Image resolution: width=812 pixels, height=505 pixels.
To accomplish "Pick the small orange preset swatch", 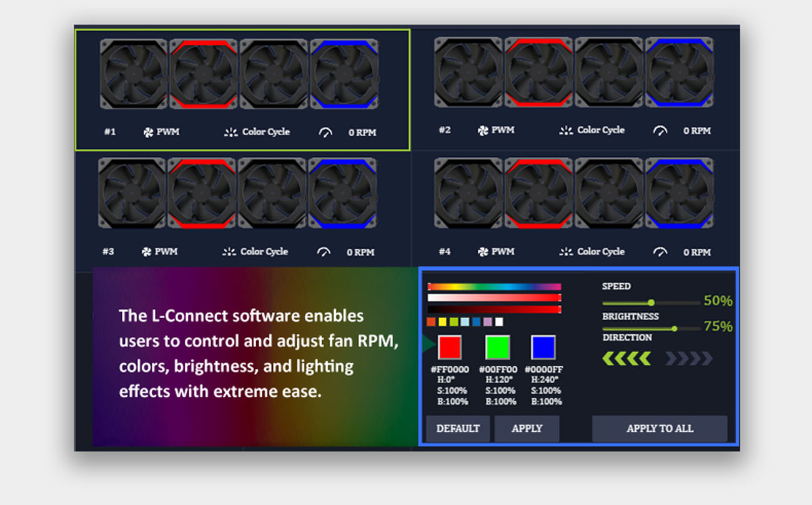I will pyautogui.click(x=431, y=322).
